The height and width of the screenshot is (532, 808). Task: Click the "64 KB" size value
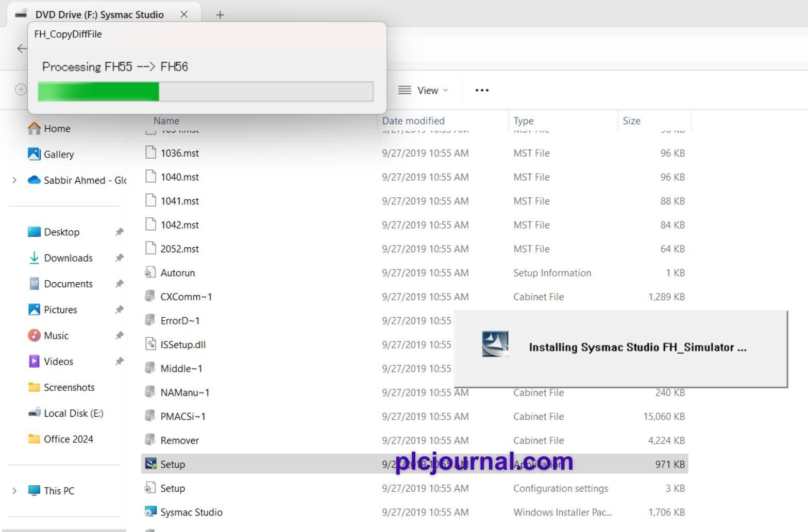(x=672, y=249)
